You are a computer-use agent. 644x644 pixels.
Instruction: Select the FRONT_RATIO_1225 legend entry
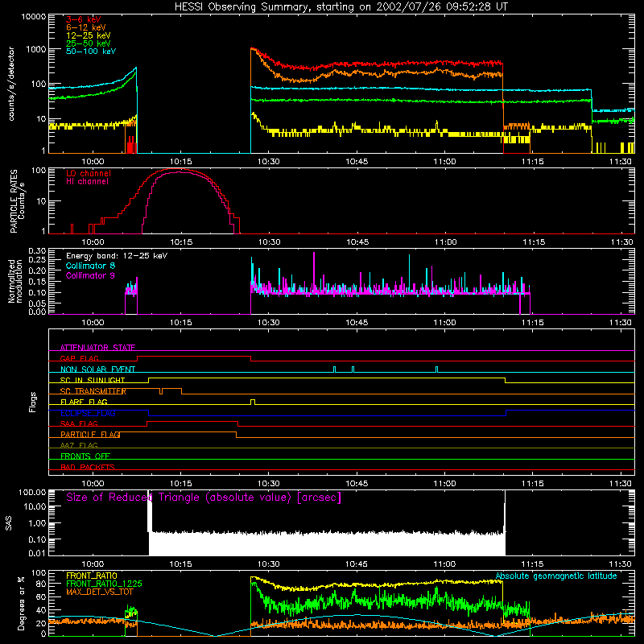click(x=104, y=584)
